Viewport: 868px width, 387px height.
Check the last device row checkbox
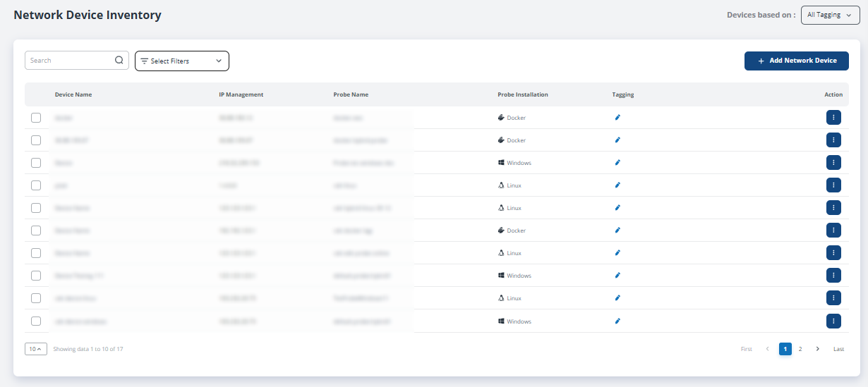(36, 321)
